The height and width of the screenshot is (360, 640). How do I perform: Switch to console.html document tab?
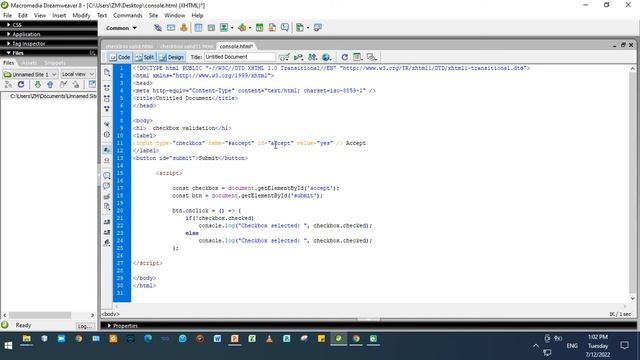point(236,47)
